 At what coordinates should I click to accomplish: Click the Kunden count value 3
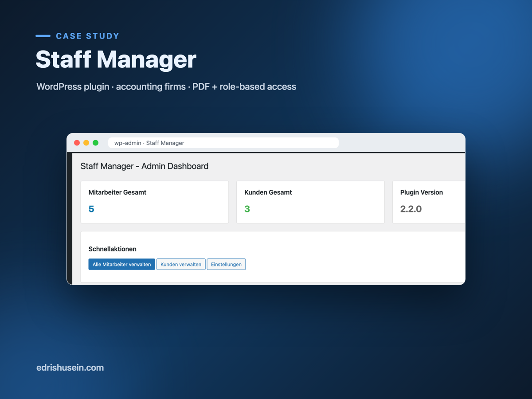click(247, 209)
